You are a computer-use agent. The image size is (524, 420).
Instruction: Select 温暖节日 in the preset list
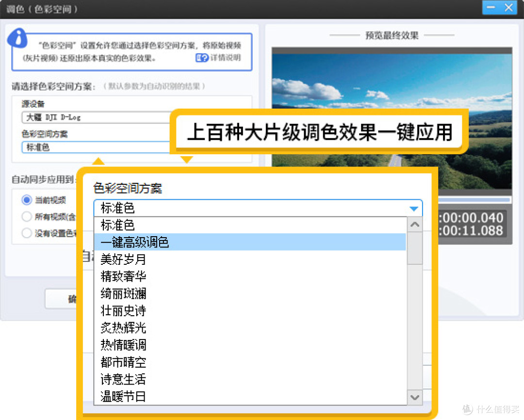pos(250,397)
